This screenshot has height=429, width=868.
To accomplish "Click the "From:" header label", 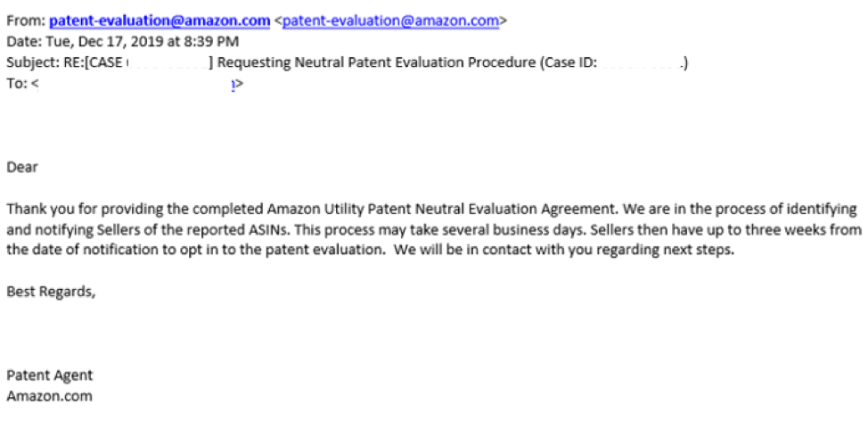I will [26, 21].
